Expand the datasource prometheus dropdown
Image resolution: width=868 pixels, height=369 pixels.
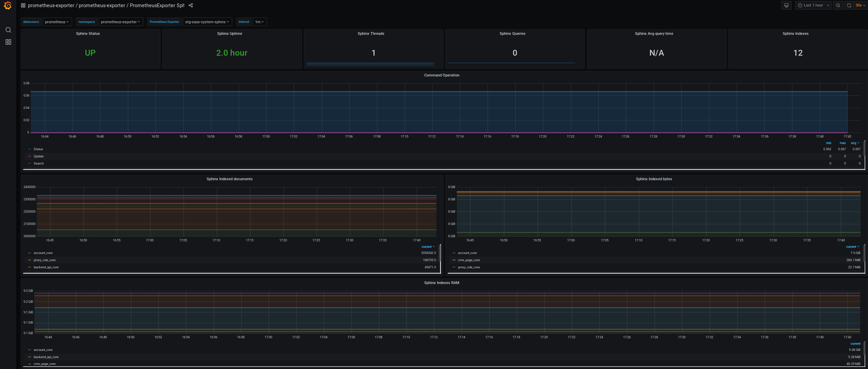(x=56, y=22)
